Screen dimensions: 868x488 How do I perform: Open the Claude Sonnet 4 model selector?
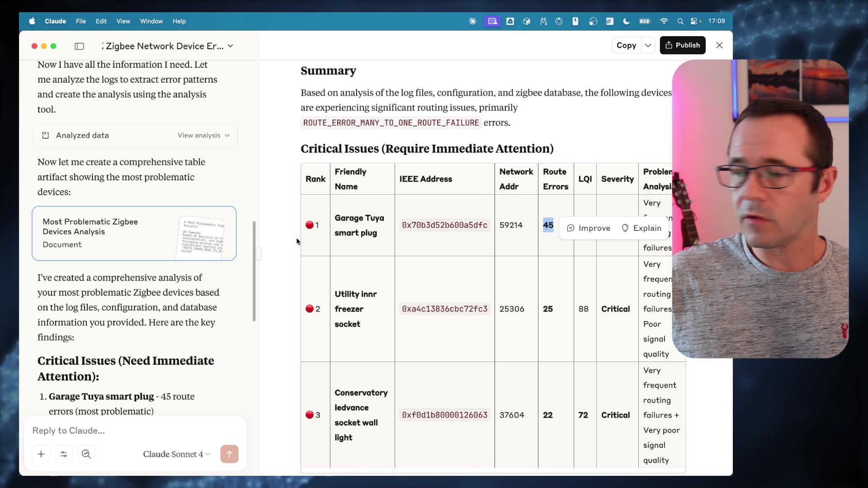pyautogui.click(x=176, y=454)
